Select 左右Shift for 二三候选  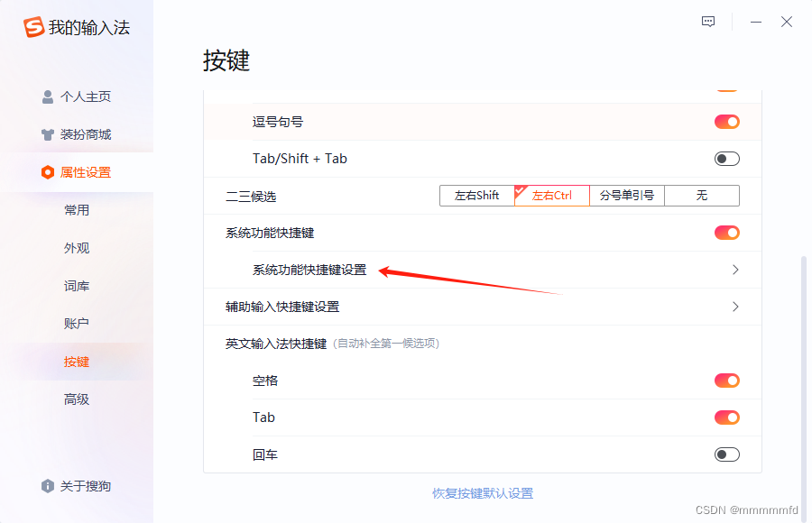(477, 196)
